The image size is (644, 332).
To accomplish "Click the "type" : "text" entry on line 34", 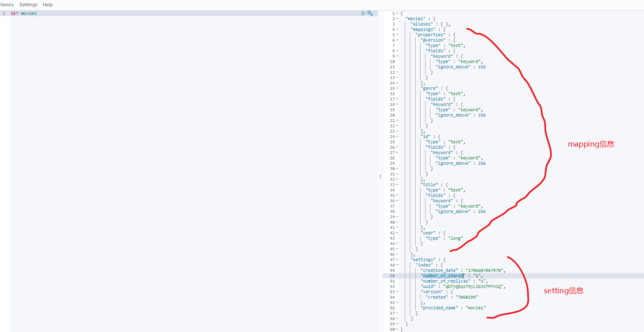I will click(x=445, y=190).
